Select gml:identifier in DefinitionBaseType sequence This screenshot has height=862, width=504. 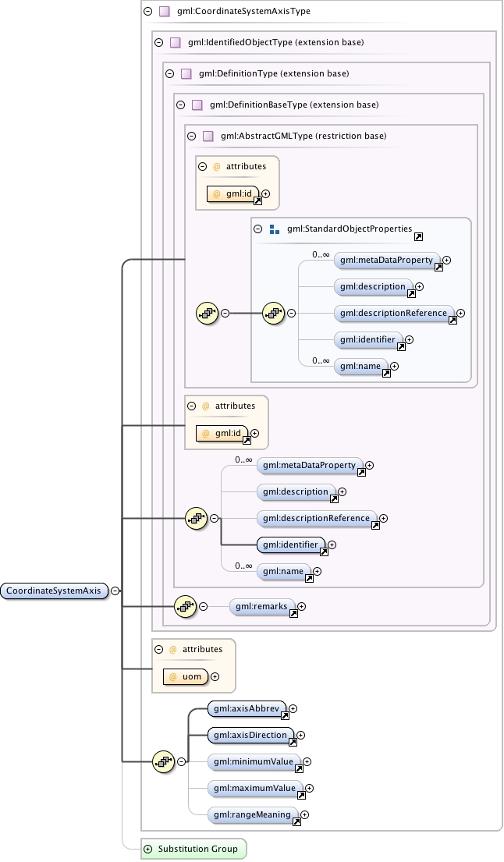[x=291, y=545]
